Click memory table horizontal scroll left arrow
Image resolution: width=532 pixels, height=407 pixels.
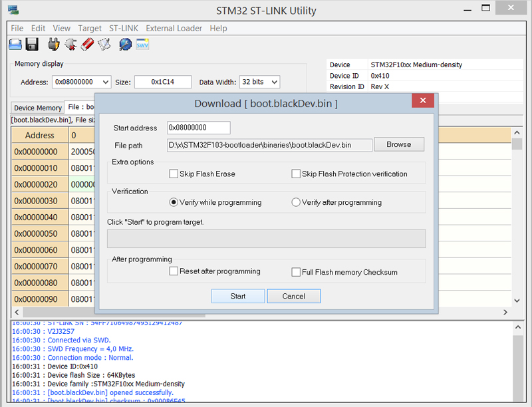click(x=17, y=312)
